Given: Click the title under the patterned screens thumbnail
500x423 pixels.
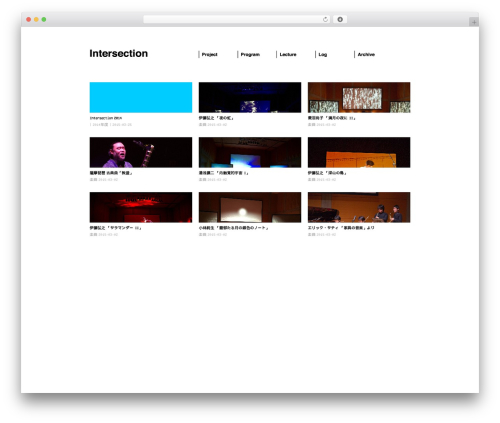Looking at the screenshot, I should (332, 118).
